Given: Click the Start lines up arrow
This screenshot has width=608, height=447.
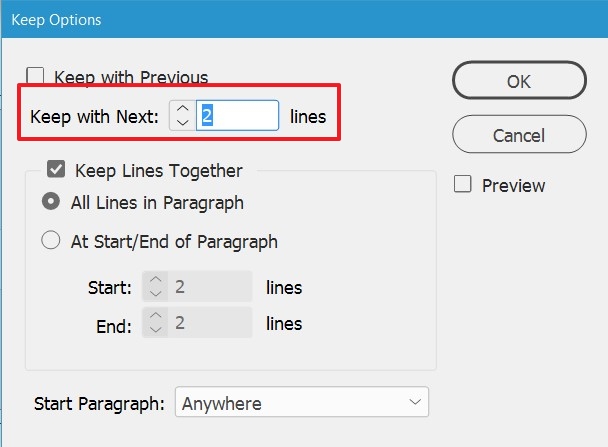Looking at the screenshot, I should coord(155,281).
